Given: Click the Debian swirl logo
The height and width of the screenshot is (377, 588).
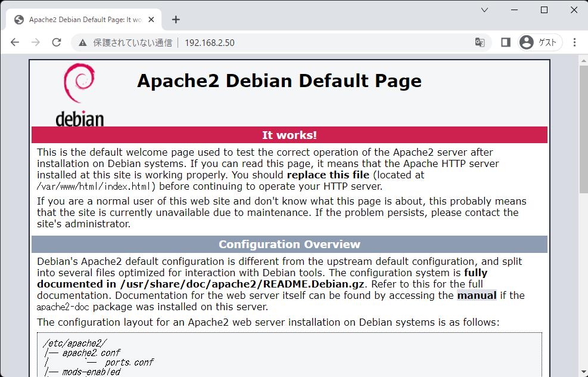Looking at the screenshot, I should point(79,94).
